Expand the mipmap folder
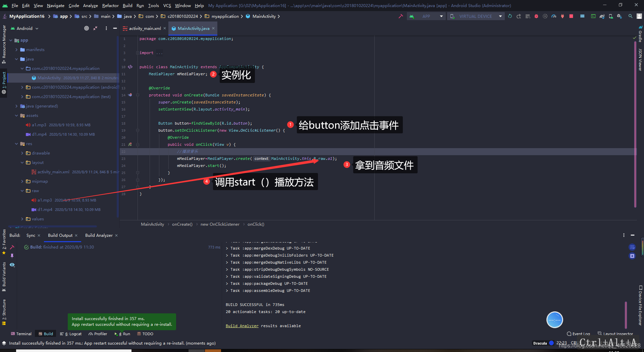This screenshot has width=644, height=352. pyautogui.click(x=22, y=181)
